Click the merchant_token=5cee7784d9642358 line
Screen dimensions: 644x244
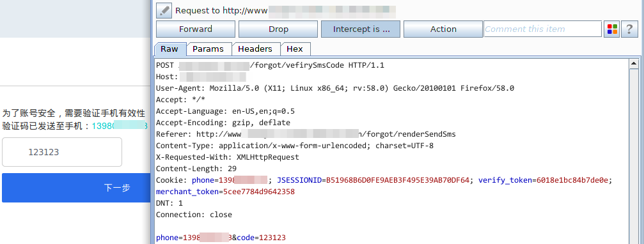226,192
